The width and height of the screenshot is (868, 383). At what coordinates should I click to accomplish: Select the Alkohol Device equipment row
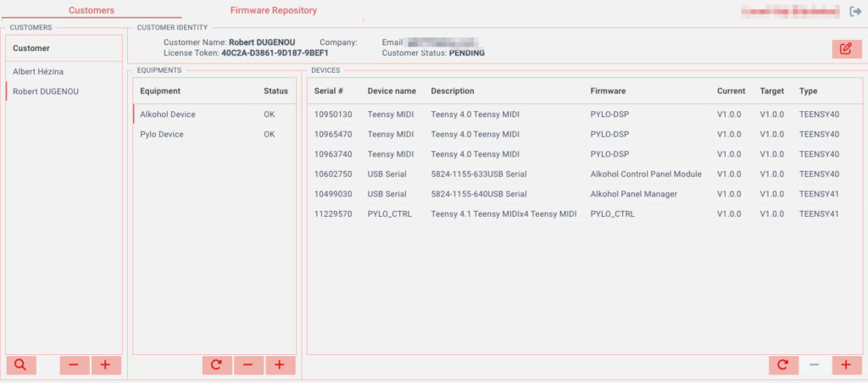coord(166,114)
